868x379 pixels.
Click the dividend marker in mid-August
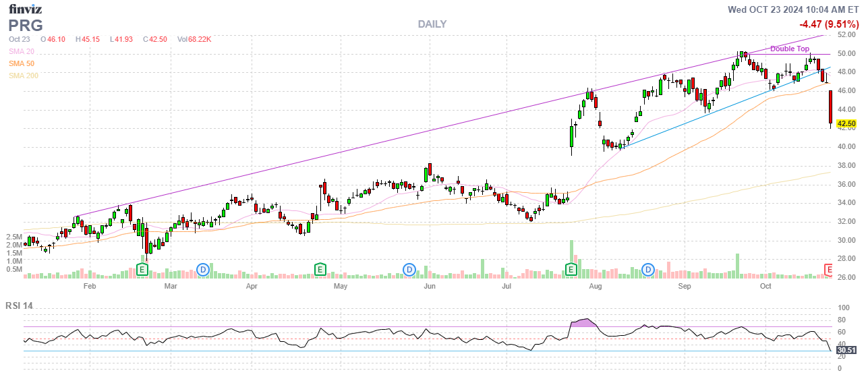[648, 270]
